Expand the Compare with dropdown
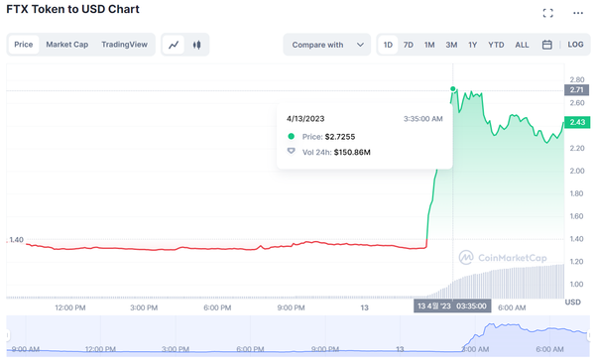Screen dimensions: 595x364 [327, 45]
